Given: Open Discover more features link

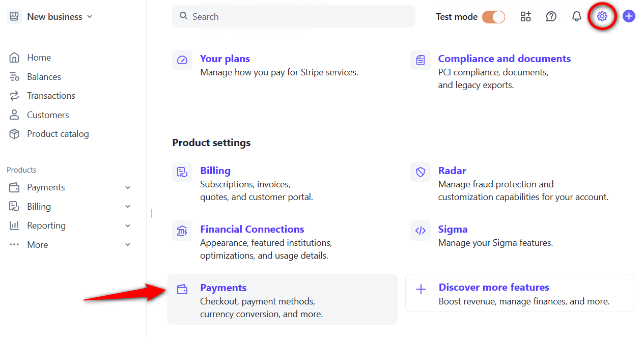Looking at the screenshot, I should (494, 287).
